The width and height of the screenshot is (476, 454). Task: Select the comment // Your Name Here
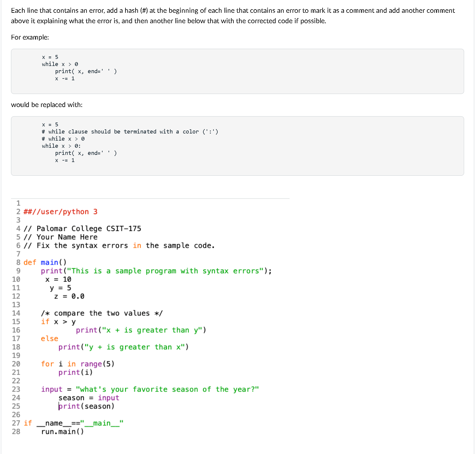pos(61,237)
